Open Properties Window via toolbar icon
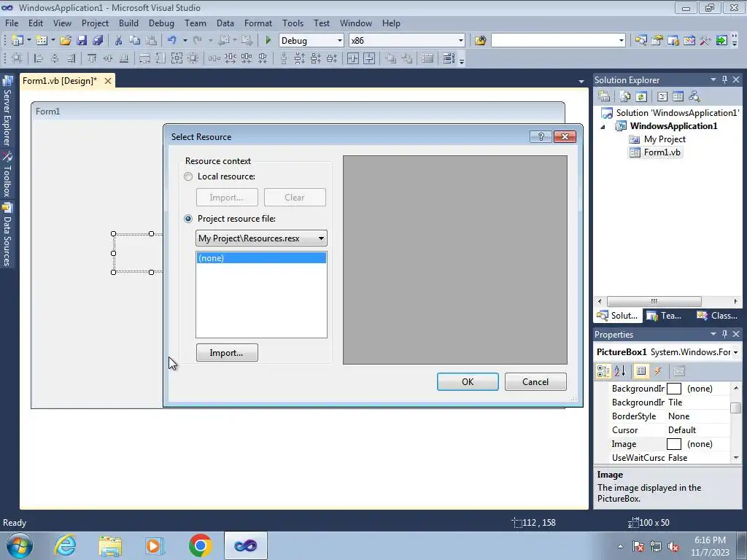Image resolution: width=747 pixels, height=560 pixels. point(657,41)
